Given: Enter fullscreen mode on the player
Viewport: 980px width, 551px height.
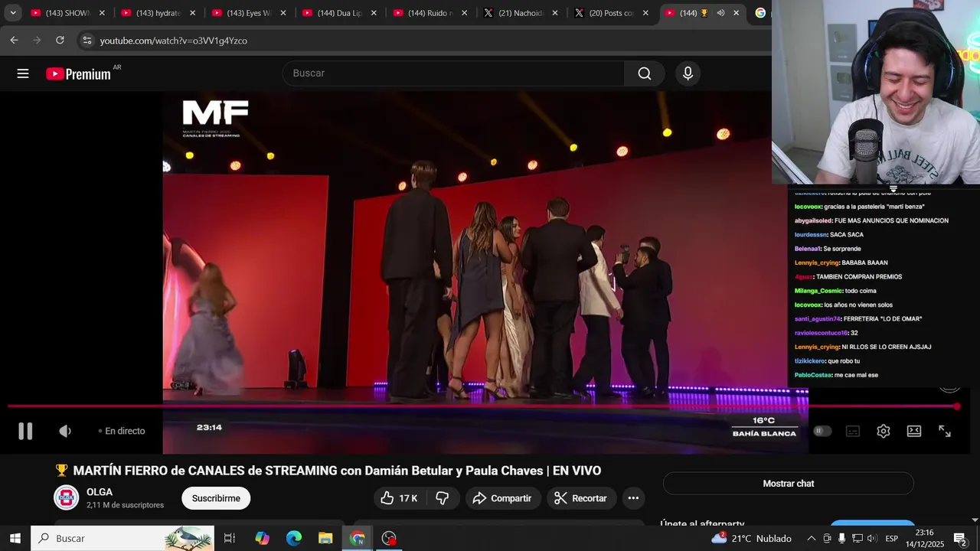Looking at the screenshot, I should [945, 431].
